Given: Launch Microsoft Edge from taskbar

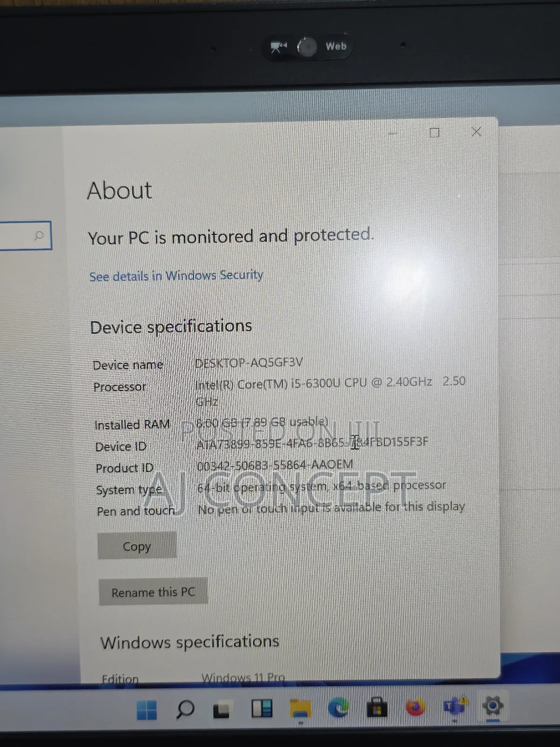Looking at the screenshot, I should (338, 708).
